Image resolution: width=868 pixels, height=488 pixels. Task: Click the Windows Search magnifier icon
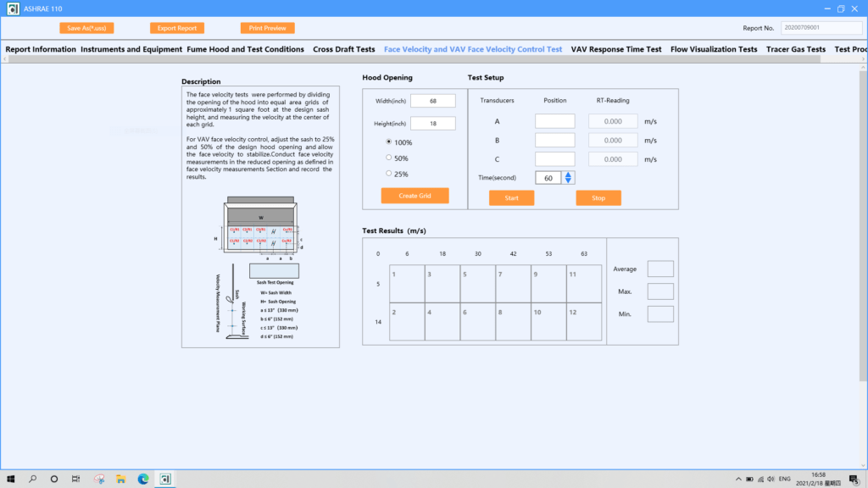(32, 478)
